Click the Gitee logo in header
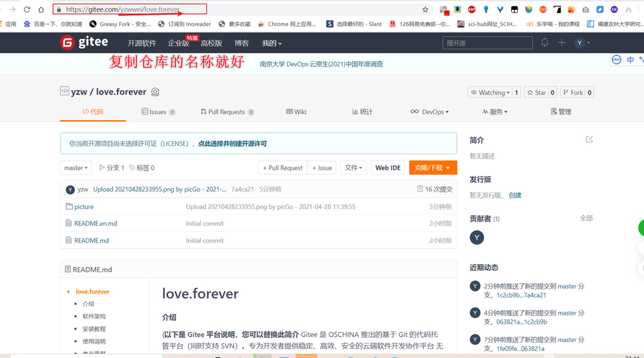The height and width of the screenshot is (358, 644). tap(84, 43)
